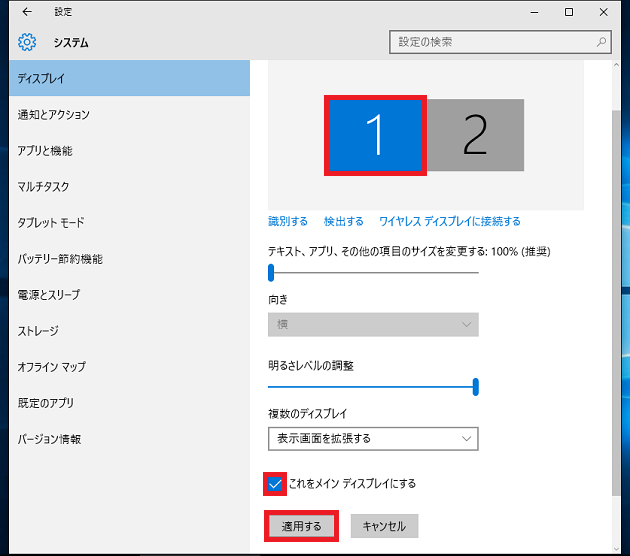Screen dimensions: 630x556
Task: Select display 2 monitor thumbnail
Action: pyautogui.click(x=475, y=135)
